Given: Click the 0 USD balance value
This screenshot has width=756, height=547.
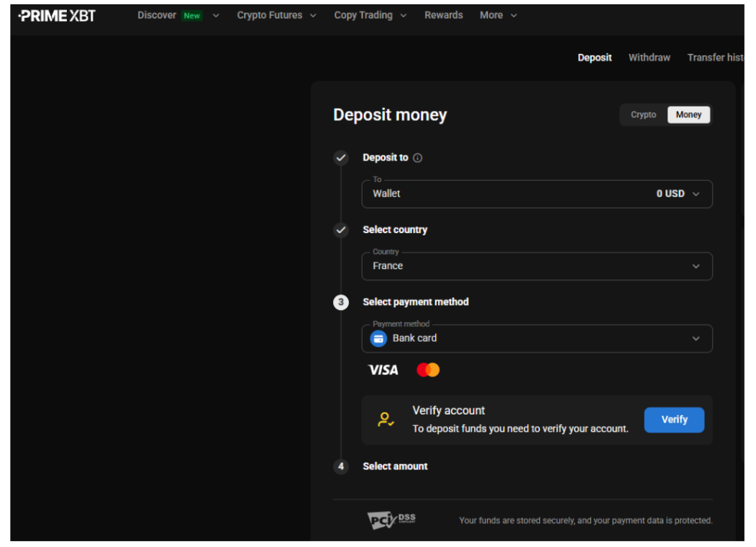Looking at the screenshot, I should [x=670, y=194].
